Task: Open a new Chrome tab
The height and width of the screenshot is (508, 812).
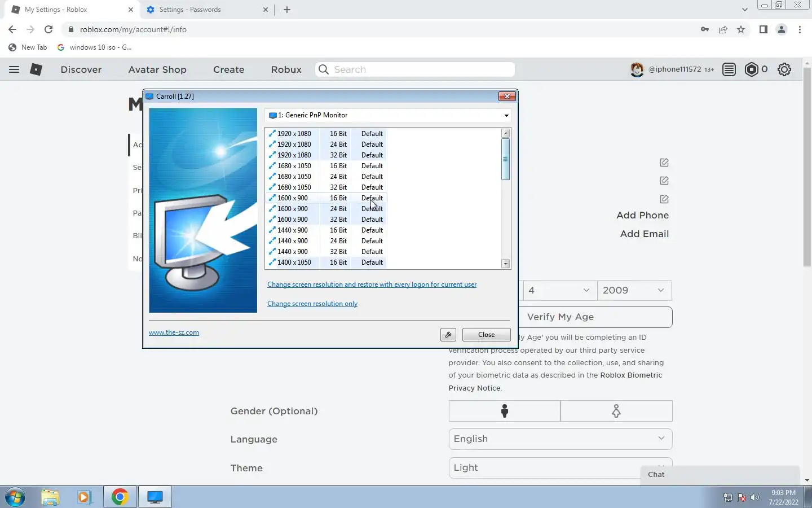Action: (287, 10)
